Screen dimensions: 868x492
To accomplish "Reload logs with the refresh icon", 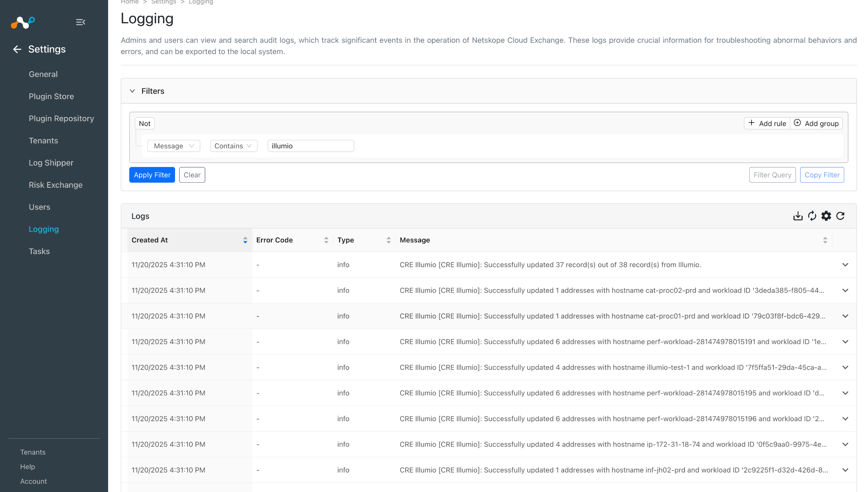I will [x=840, y=216].
